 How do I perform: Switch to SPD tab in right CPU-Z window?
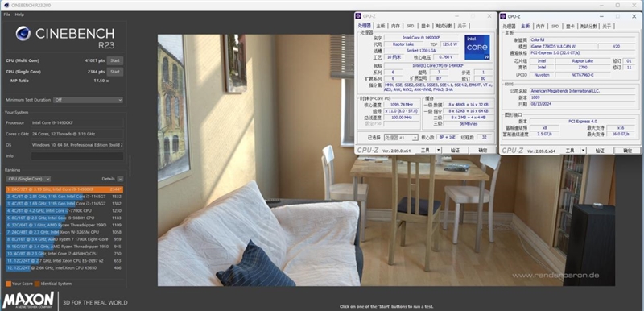click(x=555, y=26)
